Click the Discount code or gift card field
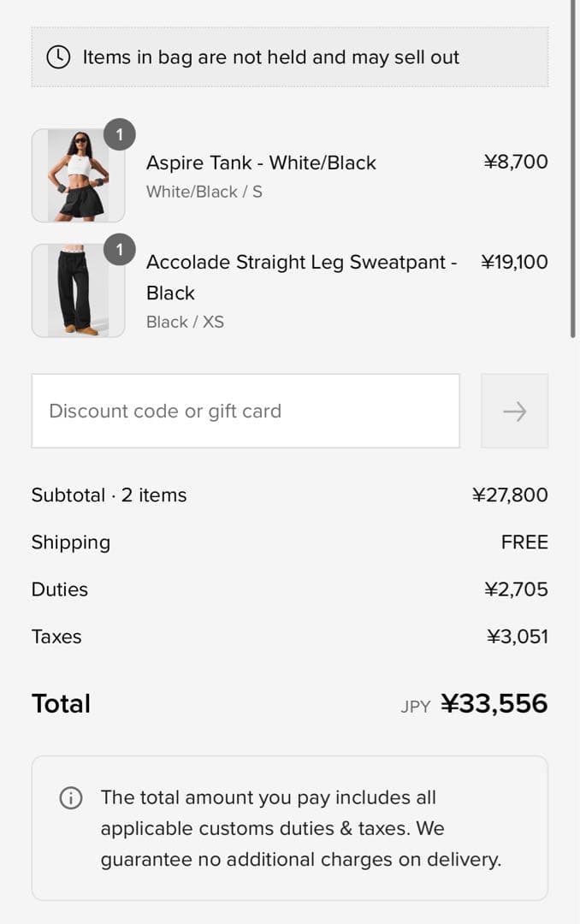Viewport: 580px width, 924px height. coord(246,411)
